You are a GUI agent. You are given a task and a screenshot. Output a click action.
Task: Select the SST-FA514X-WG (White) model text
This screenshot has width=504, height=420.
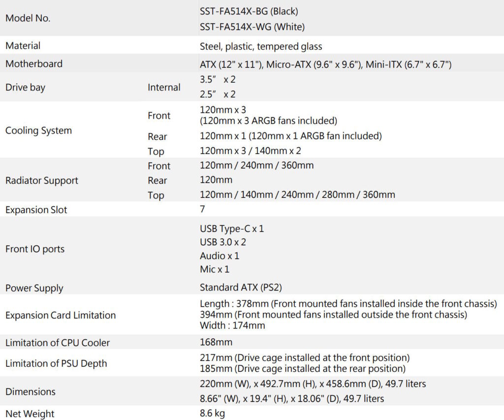(x=252, y=27)
